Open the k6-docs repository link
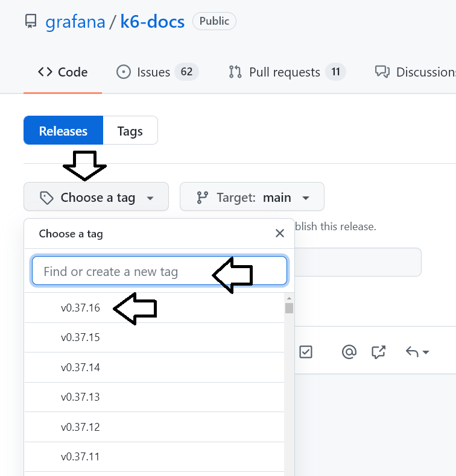The width and height of the screenshot is (456, 476). [153, 22]
